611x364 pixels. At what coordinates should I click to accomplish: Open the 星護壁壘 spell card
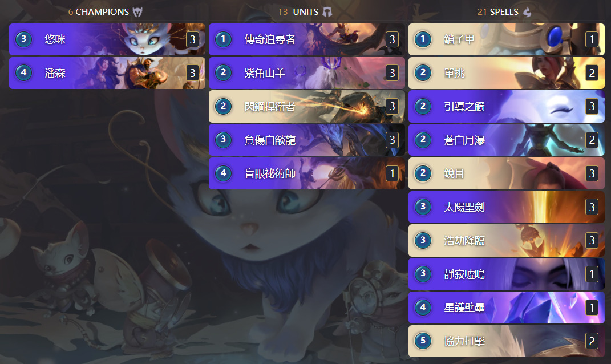pyautogui.click(x=506, y=308)
